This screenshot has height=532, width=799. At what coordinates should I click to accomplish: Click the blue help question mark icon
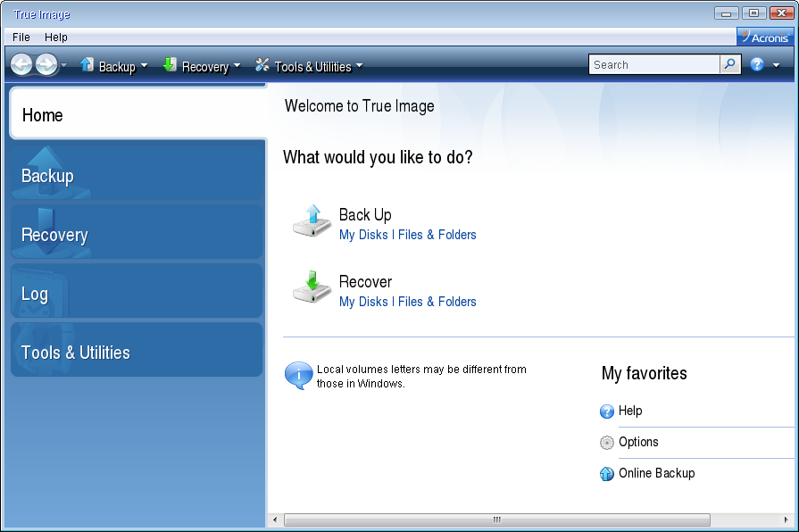pyautogui.click(x=757, y=64)
